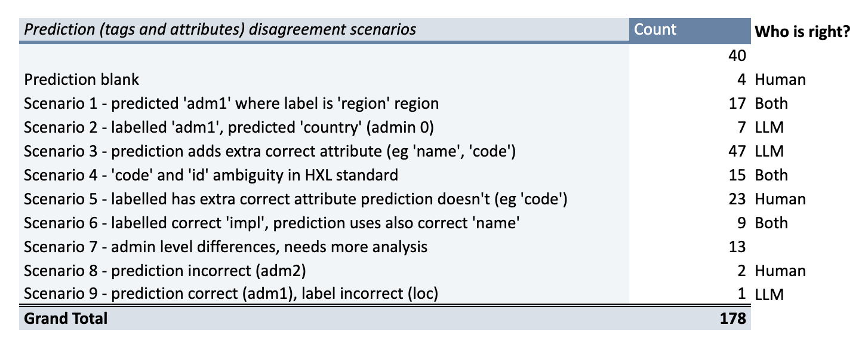The height and width of the screenshot is (349, 868).
Task: Click Scenario 5 labelled extra attribute row
Action: point(295,199)
